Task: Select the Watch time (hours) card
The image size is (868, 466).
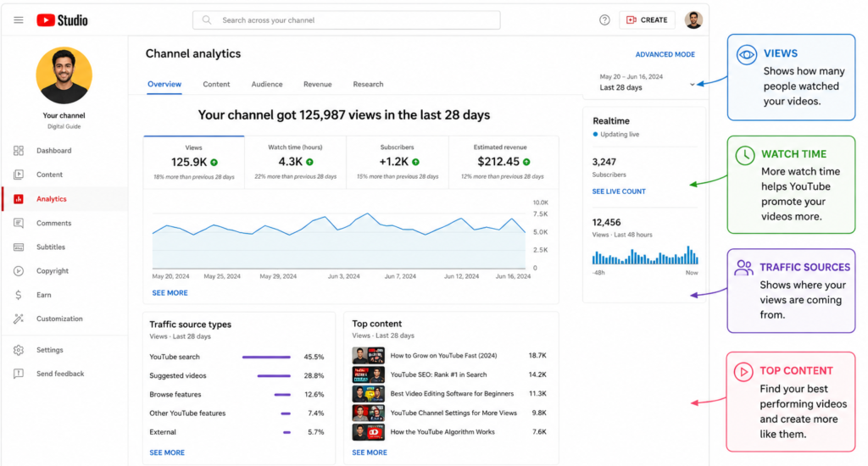Action: [296, 162]
